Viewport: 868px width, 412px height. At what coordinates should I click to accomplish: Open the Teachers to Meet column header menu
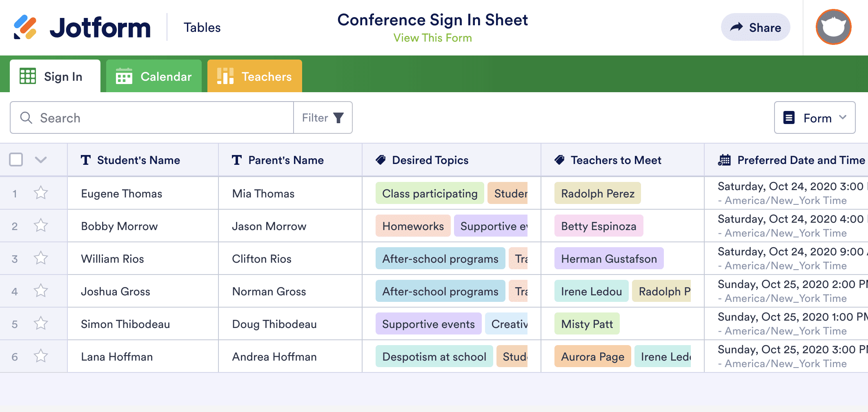(x=616, y=160)
